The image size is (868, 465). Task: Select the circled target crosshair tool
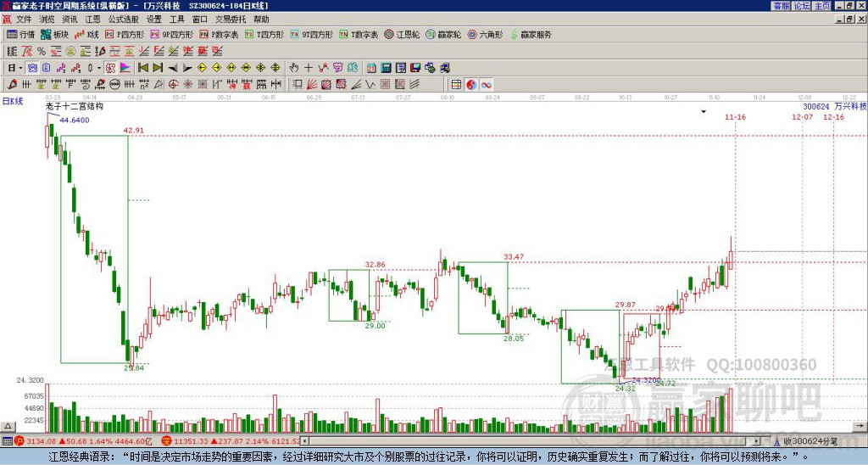click(x=173, y=85)
